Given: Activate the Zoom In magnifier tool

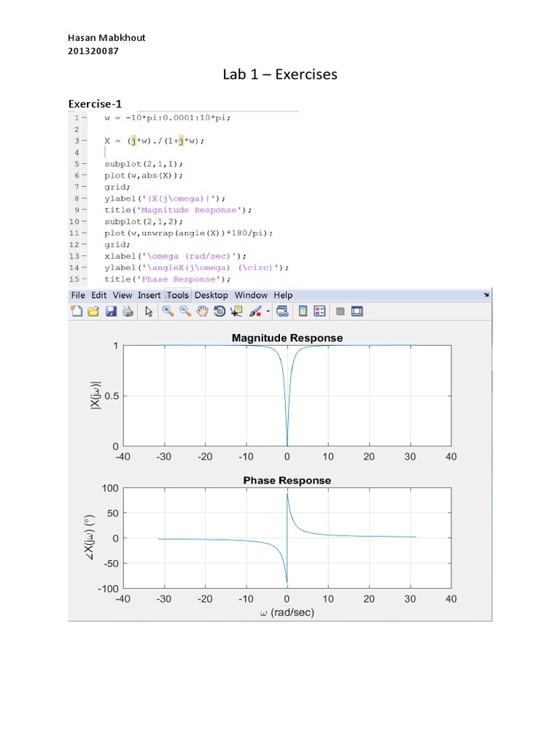Looking at the screenshot, I should click(168, 311).
